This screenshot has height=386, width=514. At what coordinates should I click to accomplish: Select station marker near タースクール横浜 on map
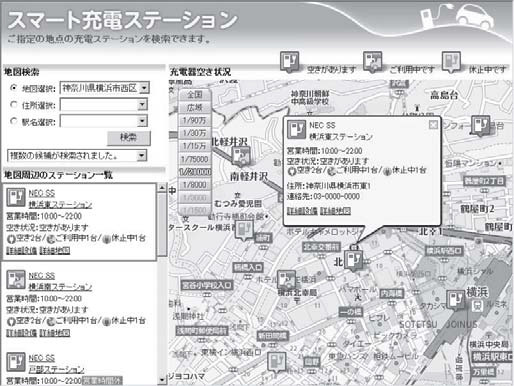(245, 231)
